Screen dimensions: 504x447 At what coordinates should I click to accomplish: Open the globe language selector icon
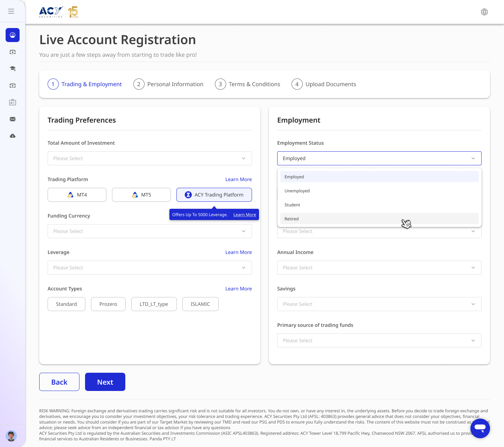[484, 12]
